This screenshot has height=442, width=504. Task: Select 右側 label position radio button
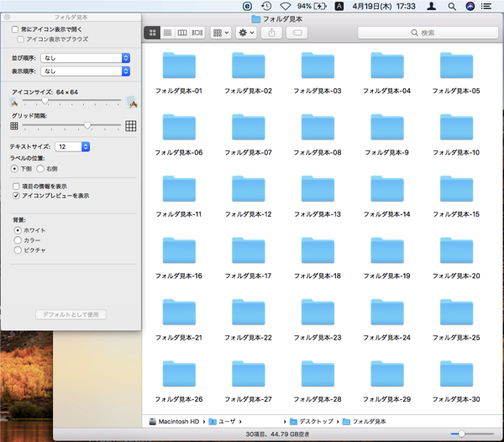[40, 169]
